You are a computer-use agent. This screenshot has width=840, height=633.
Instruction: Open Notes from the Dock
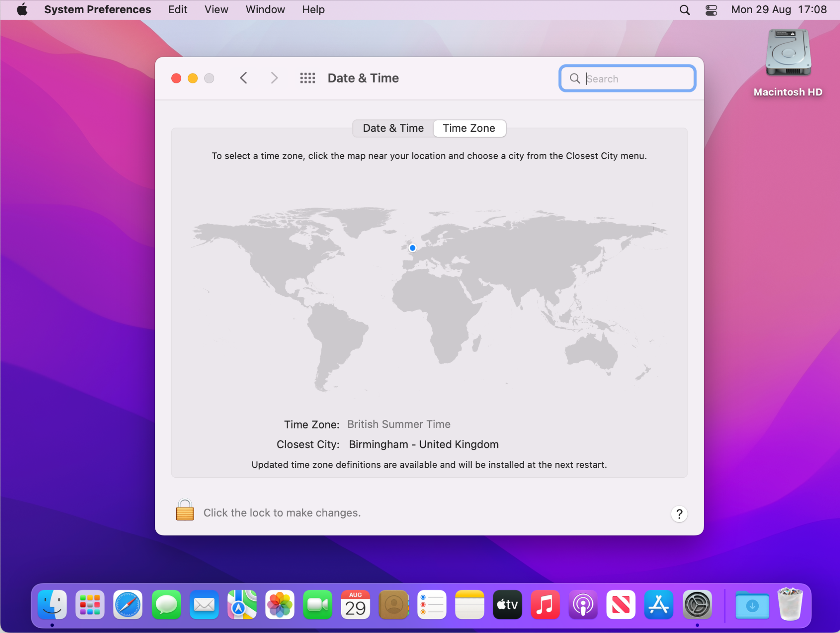click(x=470, y=605)
